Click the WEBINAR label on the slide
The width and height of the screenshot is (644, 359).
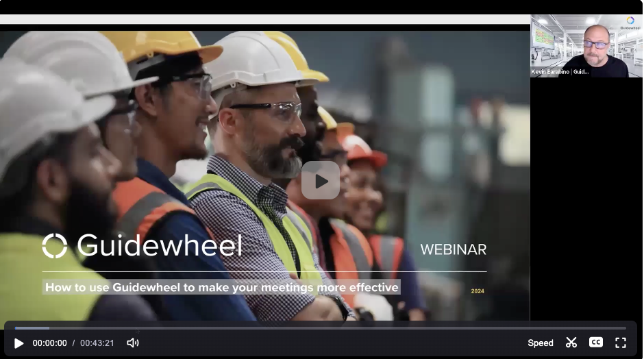click(x=453, y=249)
